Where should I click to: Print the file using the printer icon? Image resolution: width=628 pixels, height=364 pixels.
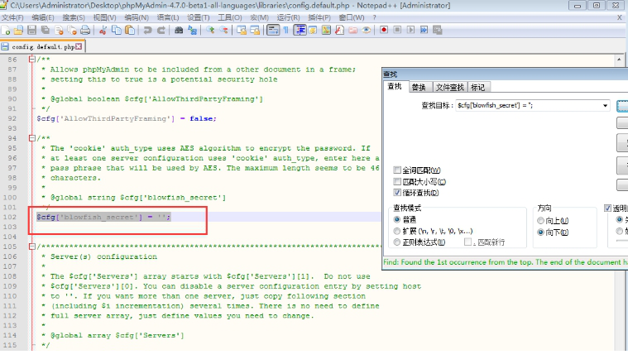click(x=85, y=30)
